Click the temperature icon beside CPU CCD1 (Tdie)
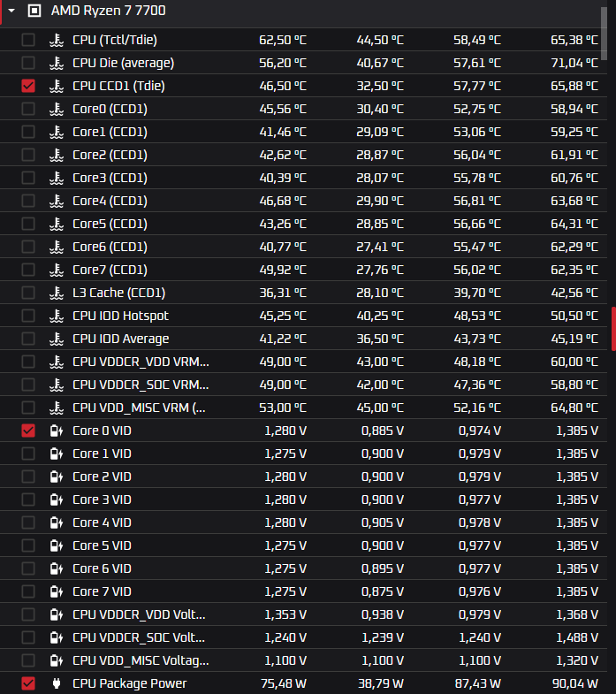This screenshot has width=616, height=694. pyautogui.click(x=57, y=86)
